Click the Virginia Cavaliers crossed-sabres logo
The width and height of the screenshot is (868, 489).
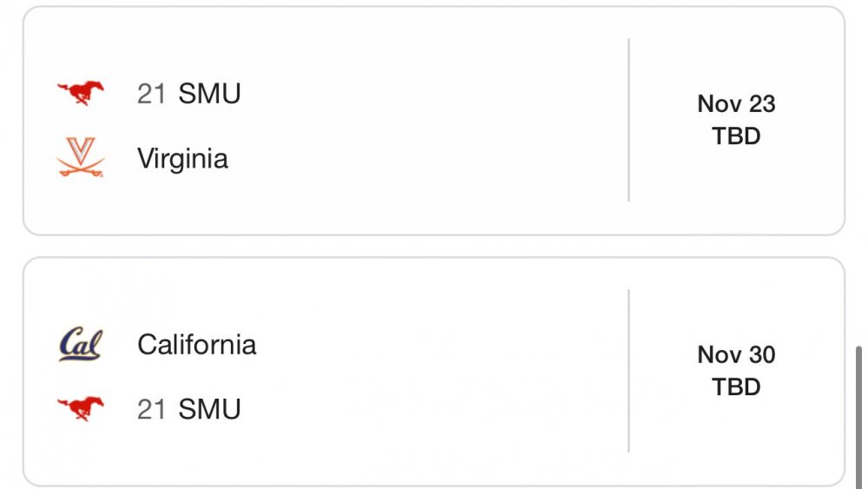click(81, 158)
